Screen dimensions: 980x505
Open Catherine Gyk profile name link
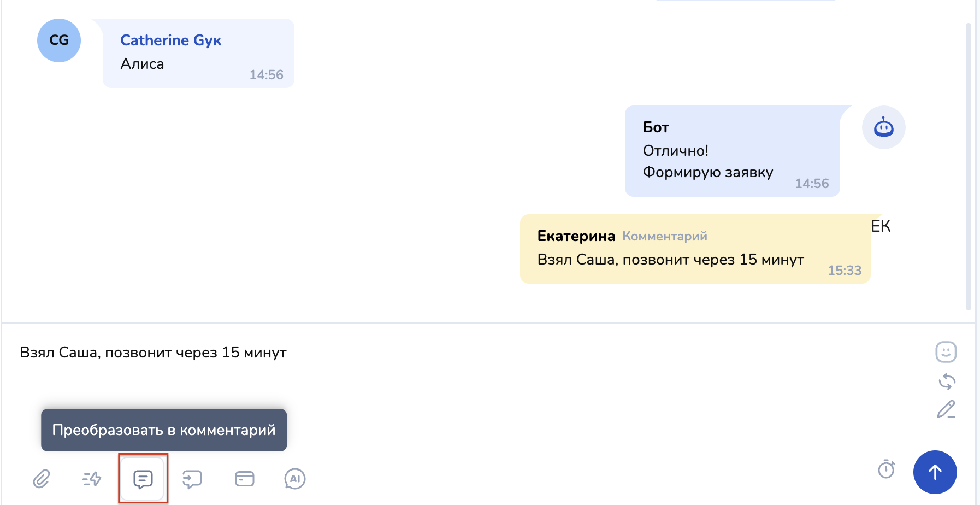tap(170, 40)
